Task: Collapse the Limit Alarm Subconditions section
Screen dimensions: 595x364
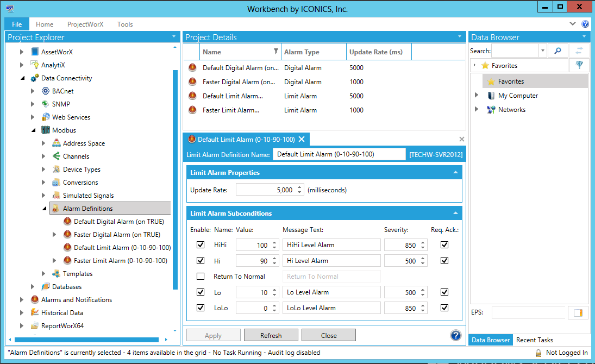Action: click(455, 214)
